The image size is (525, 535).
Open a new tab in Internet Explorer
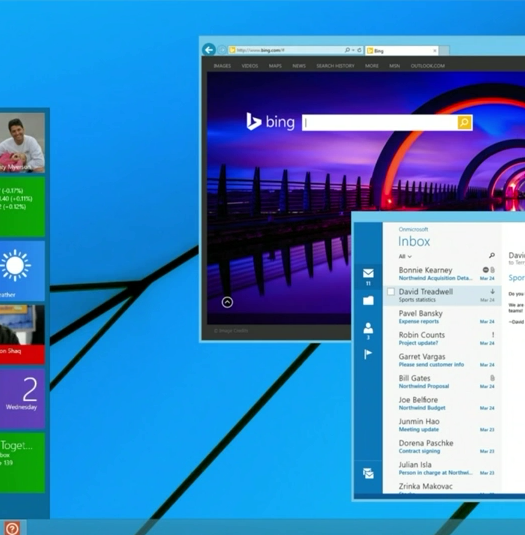pyautogui.click(x=444, y=51)
